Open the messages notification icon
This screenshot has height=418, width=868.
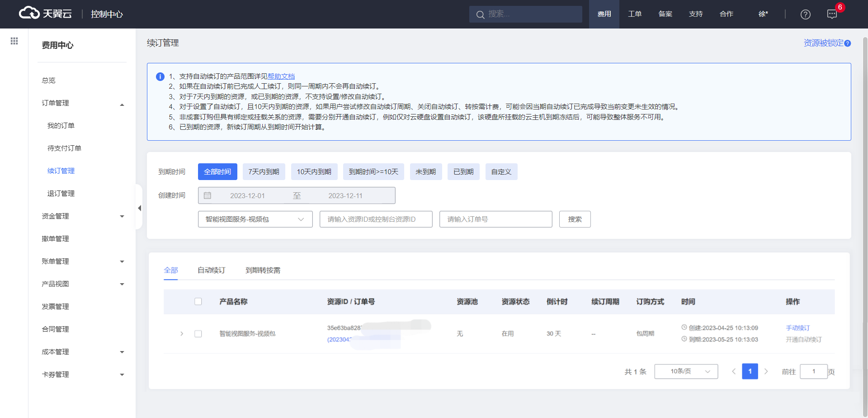coord(832,14)
